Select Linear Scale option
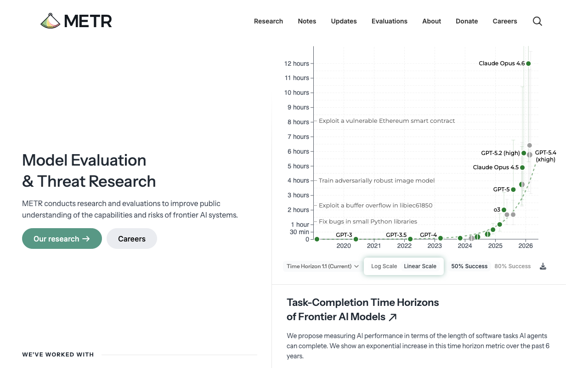Screen dimensions: 588x368 (x=420, y=266)
